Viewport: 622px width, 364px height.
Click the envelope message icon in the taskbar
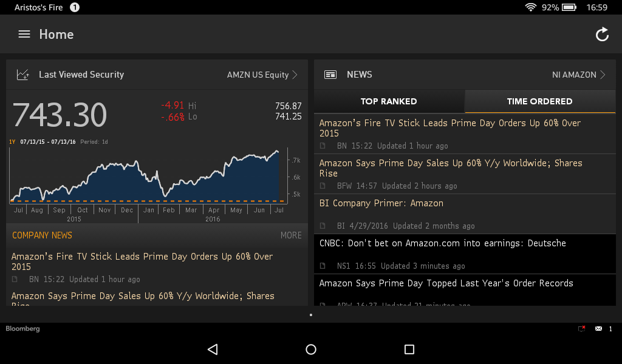pos(599,329)
